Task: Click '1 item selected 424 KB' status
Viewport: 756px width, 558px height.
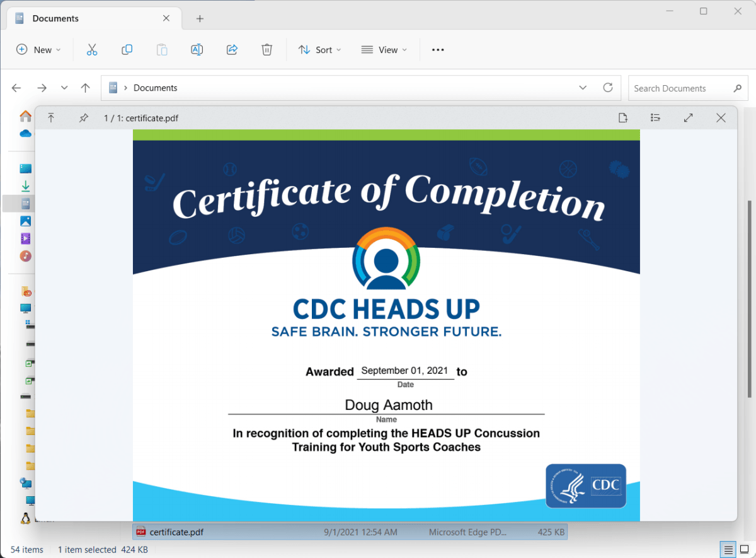Action: tap(103, 550)
